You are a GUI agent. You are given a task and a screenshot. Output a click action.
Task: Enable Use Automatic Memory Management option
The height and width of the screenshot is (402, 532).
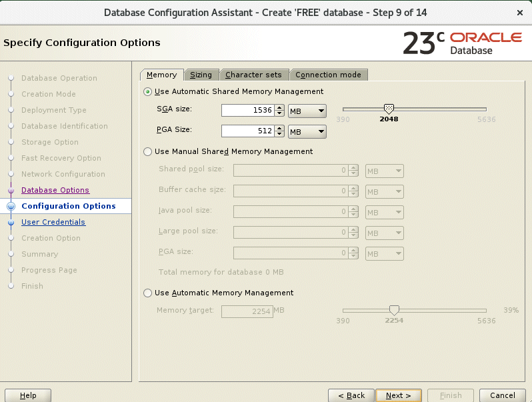pos(148,293)
